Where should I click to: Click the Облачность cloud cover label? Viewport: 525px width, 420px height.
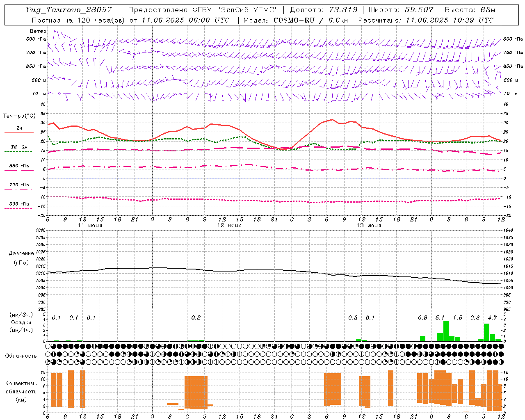coord(21,356)
